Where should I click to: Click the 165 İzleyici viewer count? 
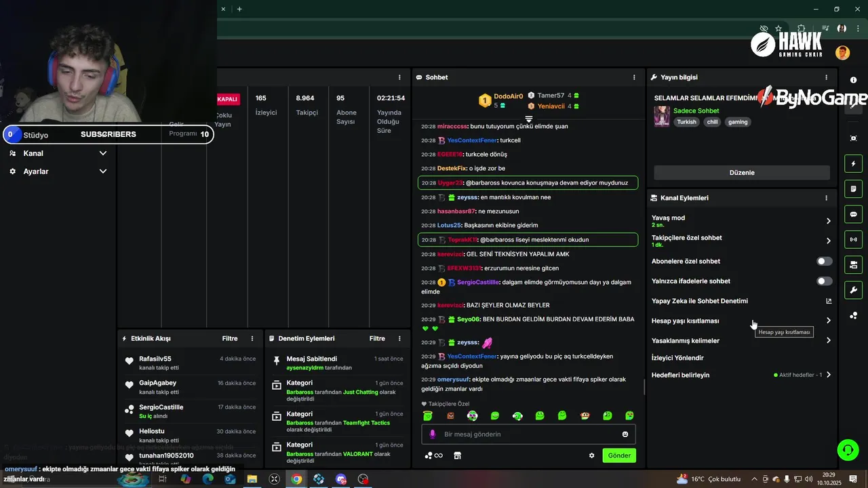[x=266, y=104]
